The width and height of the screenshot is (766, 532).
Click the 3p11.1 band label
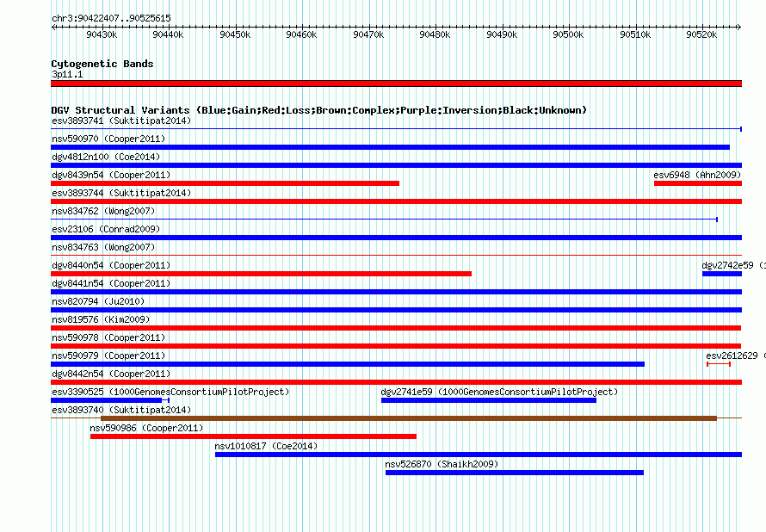coord(67,74)
